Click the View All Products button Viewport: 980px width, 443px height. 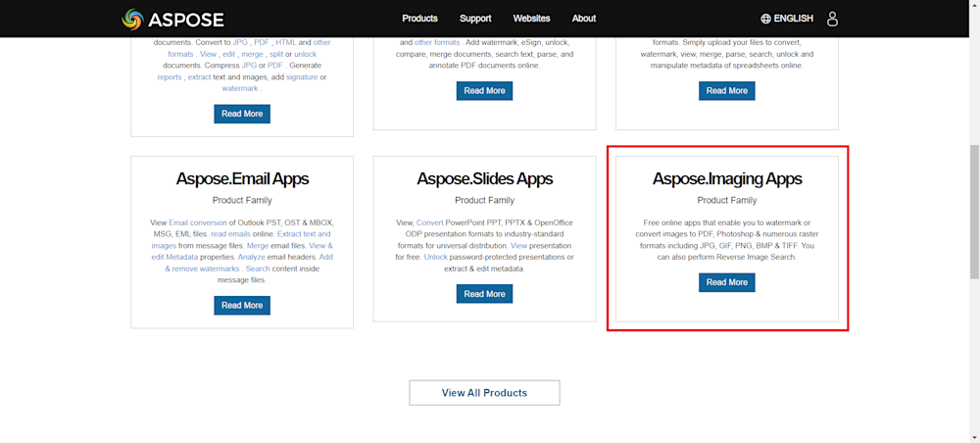click(484, 393)
